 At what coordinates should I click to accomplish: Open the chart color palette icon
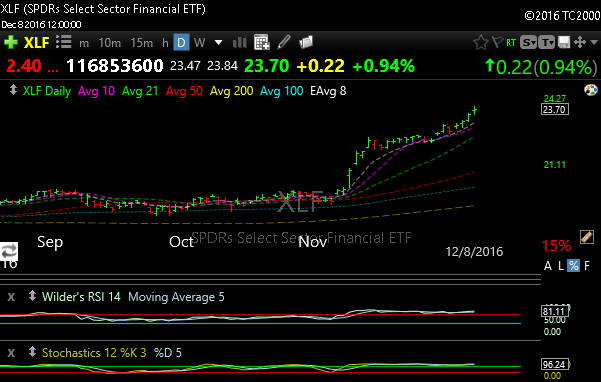pos(591,90)
